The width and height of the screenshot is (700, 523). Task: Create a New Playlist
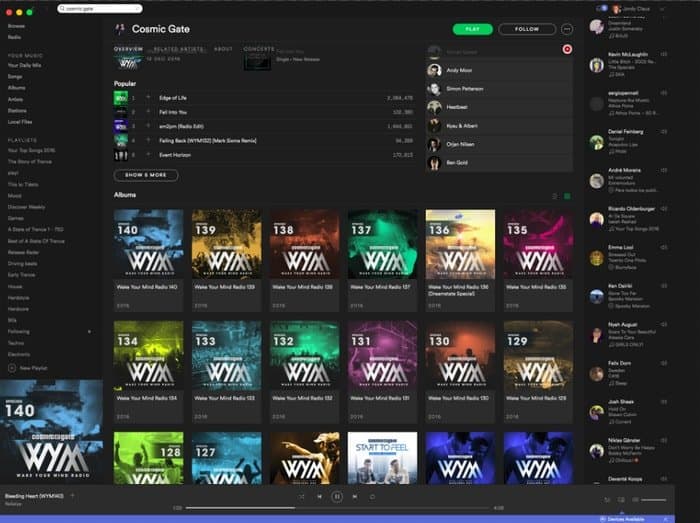(x=33, y=368)
